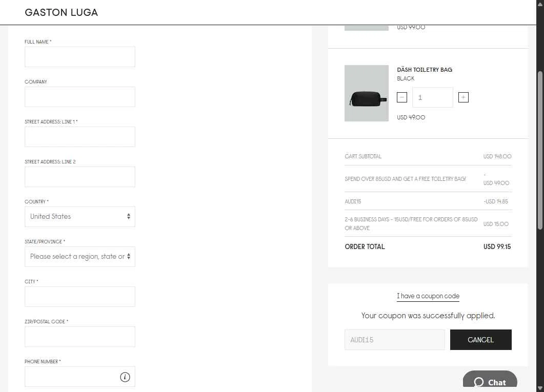Screen dimensions: 544x392
Task: Click the page vertical scrollbar thumb
Action: click(x=540, y=150)
